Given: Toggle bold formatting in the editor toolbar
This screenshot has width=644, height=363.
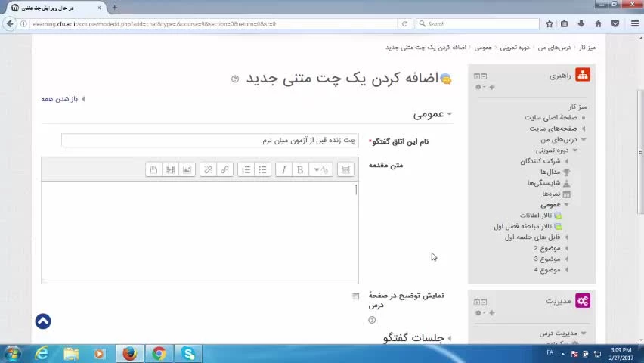Looking at the screenshot, I should [x=300, y=170].
